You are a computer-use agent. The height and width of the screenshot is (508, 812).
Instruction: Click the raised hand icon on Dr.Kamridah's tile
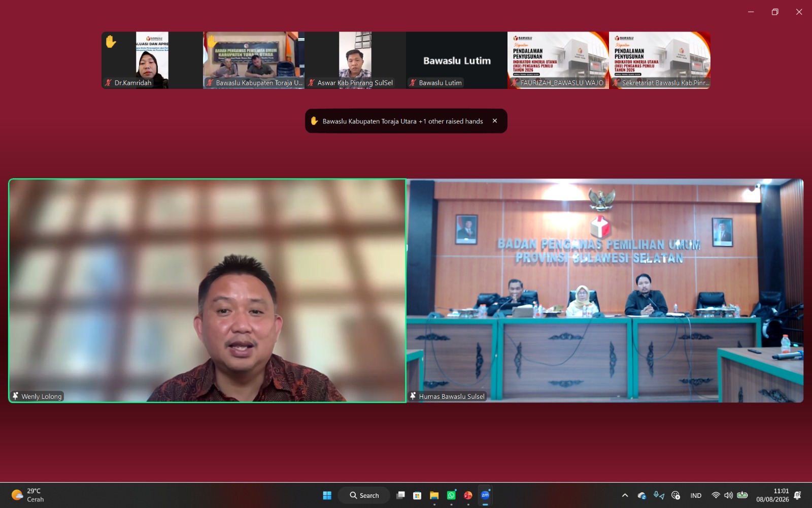click(111, 42)
